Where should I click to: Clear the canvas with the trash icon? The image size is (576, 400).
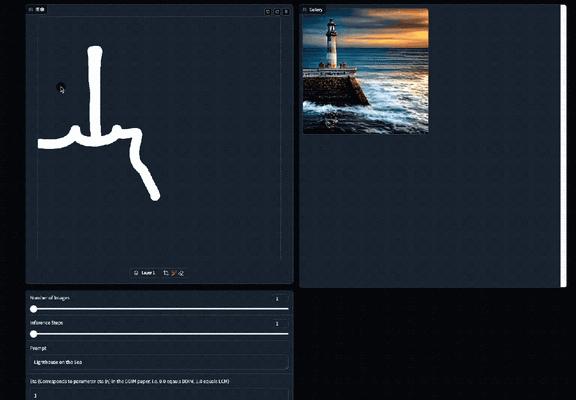coord(286,12)
